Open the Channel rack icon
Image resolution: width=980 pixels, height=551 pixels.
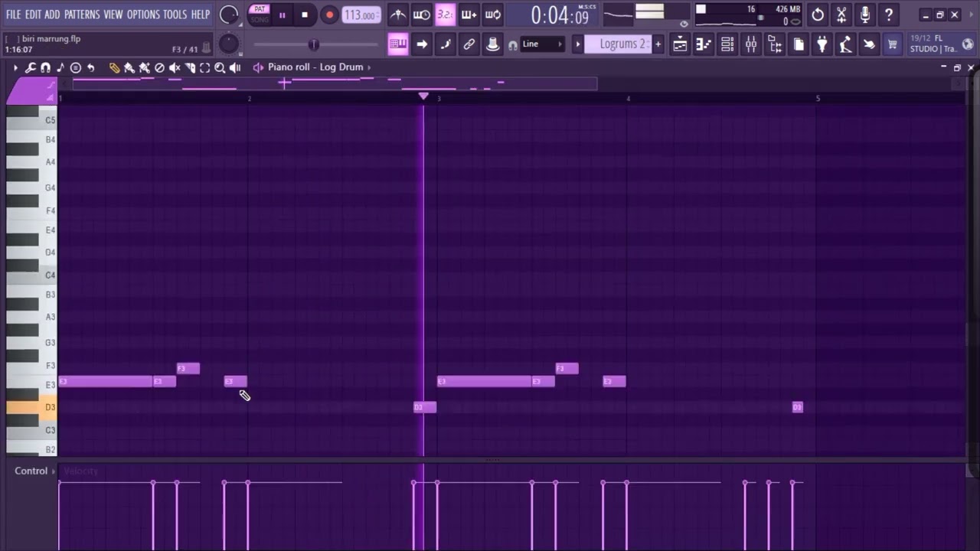[727, 44]
